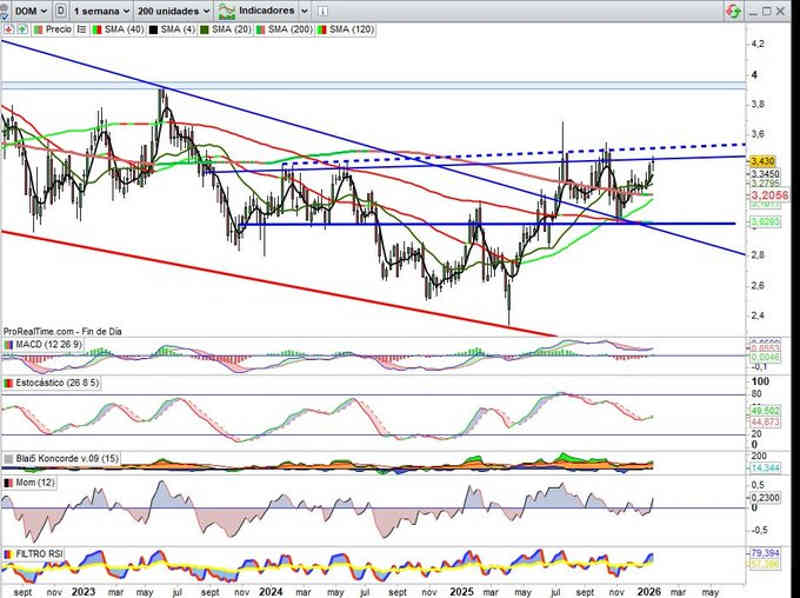The height and width of the screenshot is (598, 800).
Task: Click the red pin icon under toolbar
Action: pos(8,30)
